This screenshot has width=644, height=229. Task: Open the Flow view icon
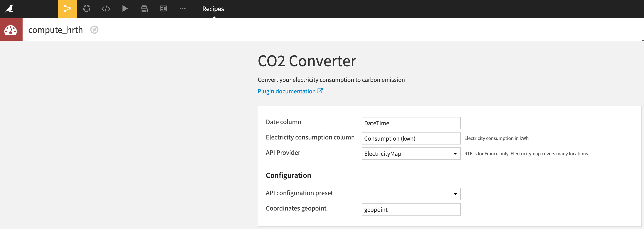click(67, 9)
